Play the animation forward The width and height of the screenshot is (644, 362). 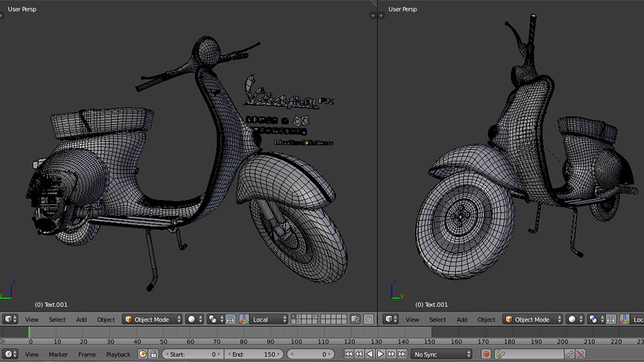click(380, 354)
